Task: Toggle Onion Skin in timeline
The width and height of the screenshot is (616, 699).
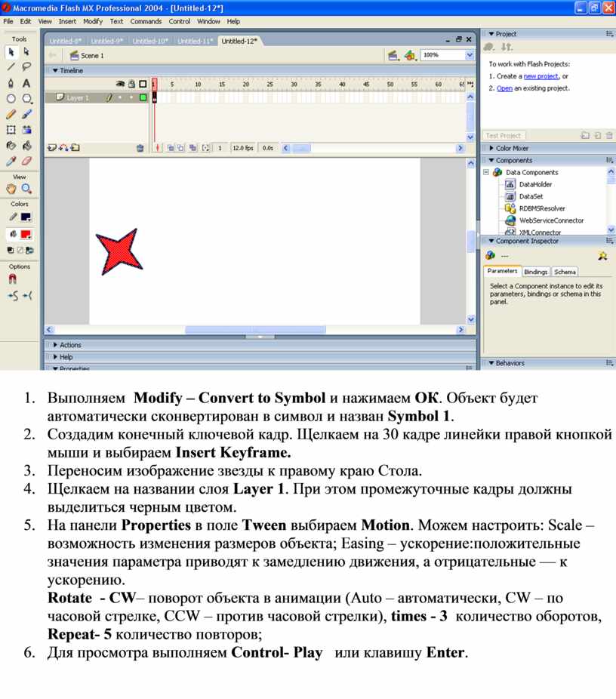Action: (171, 148)
